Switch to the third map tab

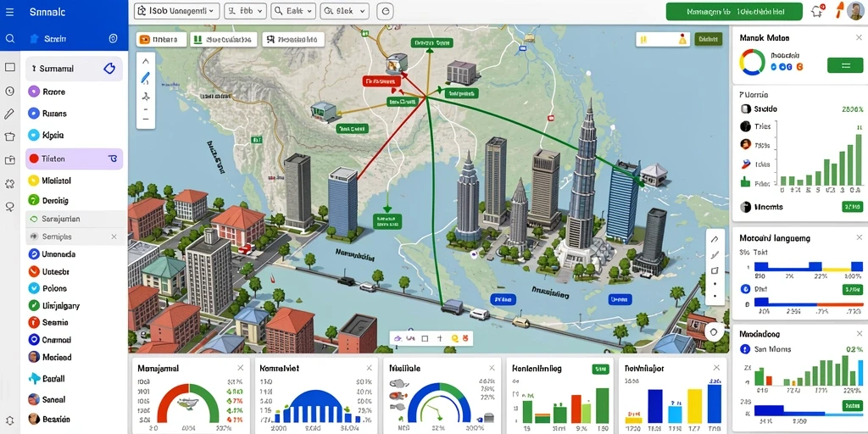tap(293, 39)
